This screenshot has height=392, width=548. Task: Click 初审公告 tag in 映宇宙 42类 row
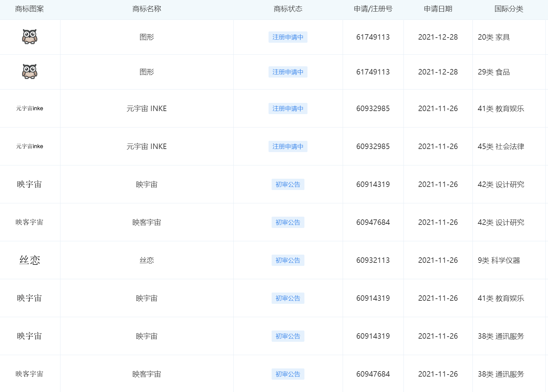click(x=288, y=184)
